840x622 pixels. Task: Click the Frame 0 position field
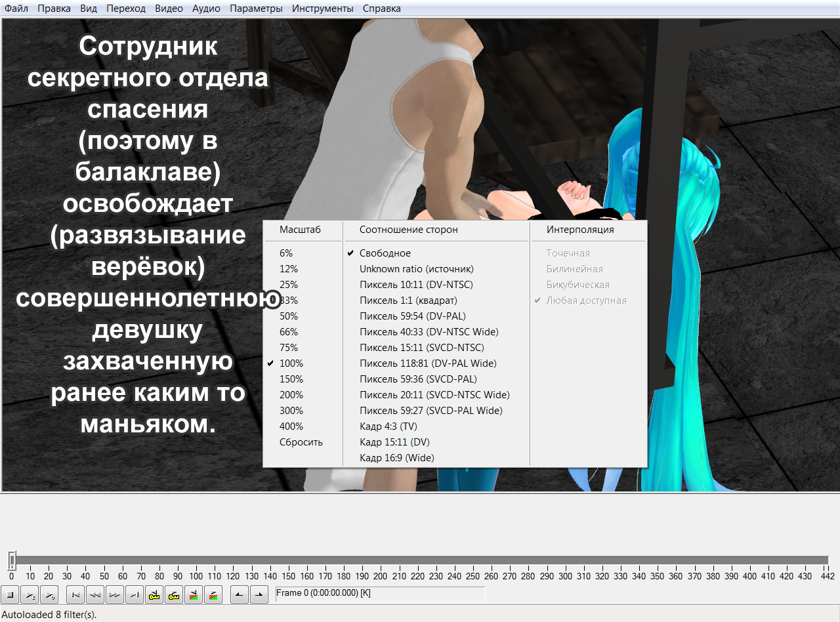380,594
